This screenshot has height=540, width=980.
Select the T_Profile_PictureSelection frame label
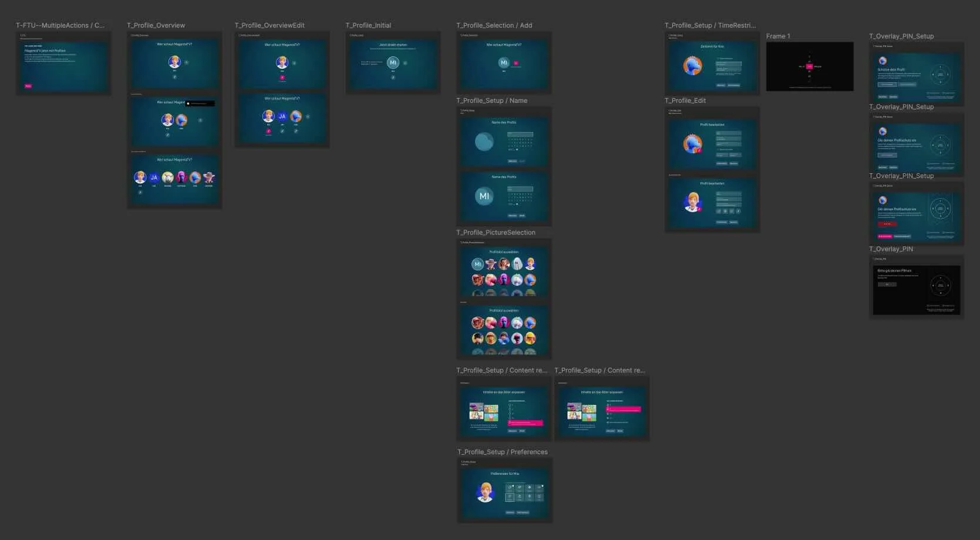click(x=496, y=233)
